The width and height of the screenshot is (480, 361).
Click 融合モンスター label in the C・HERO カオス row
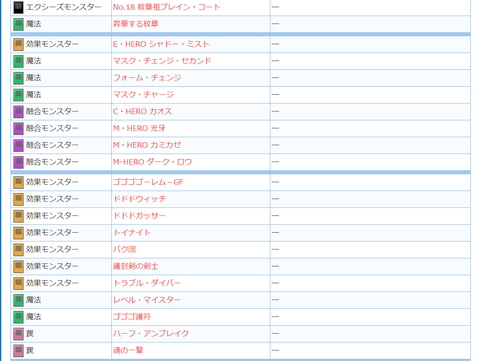click(52, 111)
